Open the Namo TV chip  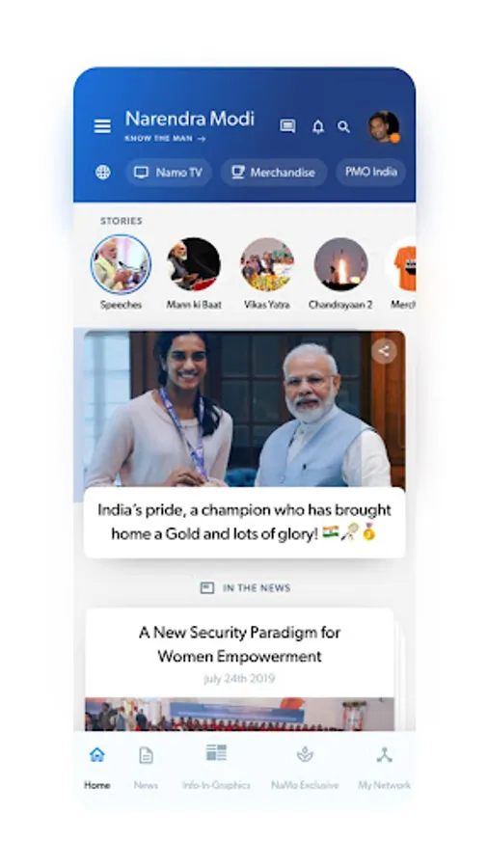(x=169, y=173)
